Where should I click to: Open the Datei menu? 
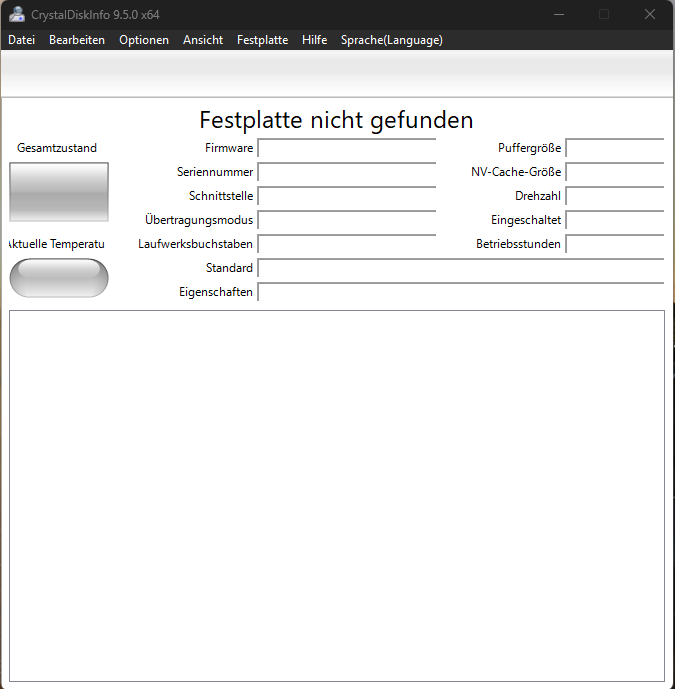click(22, 40)
